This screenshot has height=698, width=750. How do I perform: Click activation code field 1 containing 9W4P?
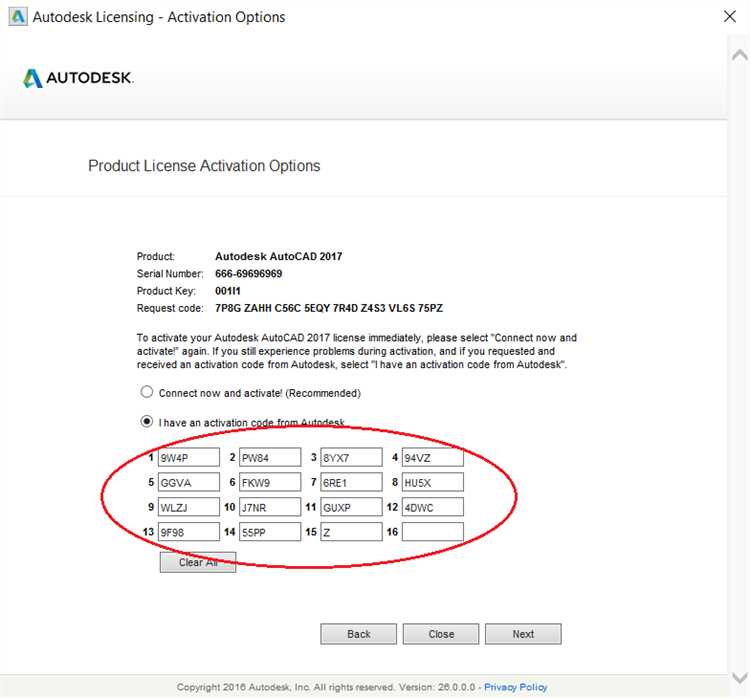pos(189,457)
